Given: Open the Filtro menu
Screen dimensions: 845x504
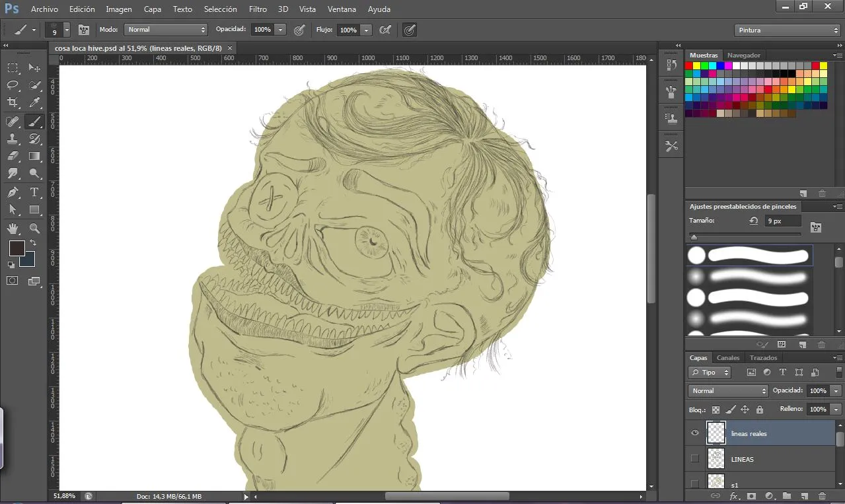Looking at the screenshot, I should pyautogui.click(x=258, y=9).
